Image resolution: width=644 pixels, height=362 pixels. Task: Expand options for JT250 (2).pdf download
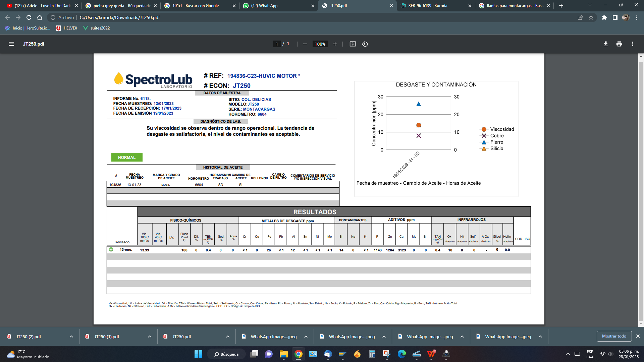pyautogui.click(x=71, y=337)
